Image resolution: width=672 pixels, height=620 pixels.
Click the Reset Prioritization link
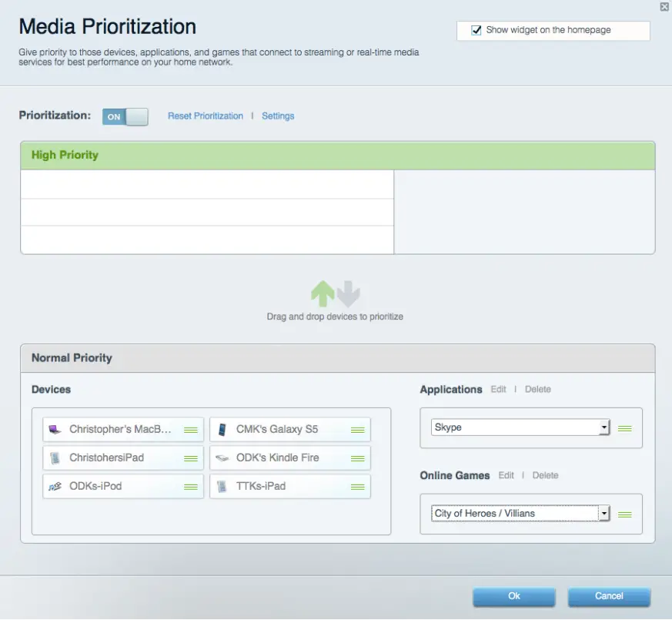pyautogui.click(x=205, y=116)
